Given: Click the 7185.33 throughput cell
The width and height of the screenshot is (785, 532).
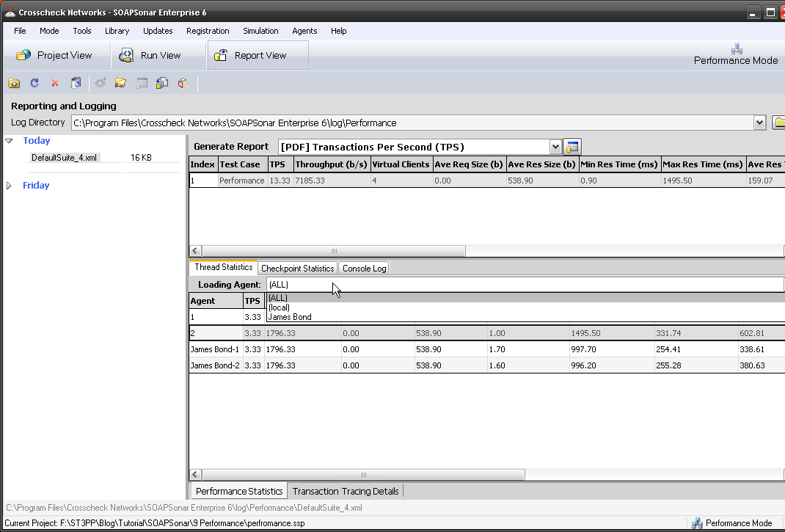Looking at the screenshot, I should click(x=332, y=181).
